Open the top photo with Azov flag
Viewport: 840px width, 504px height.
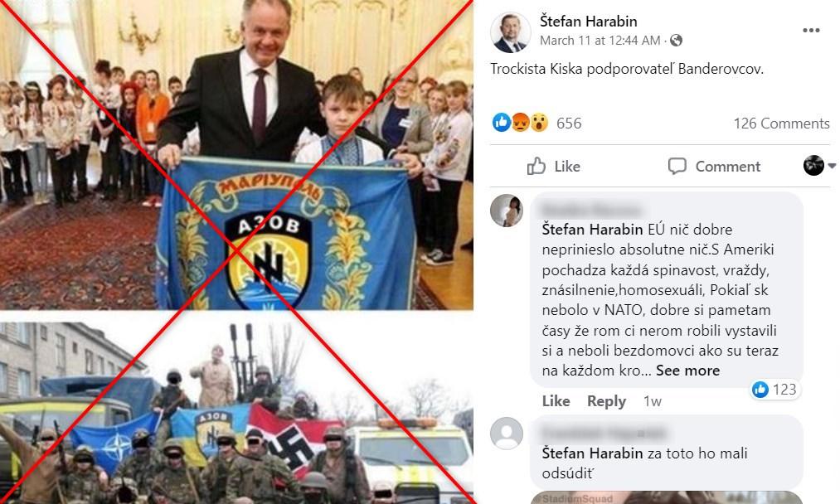coord(236,155)
